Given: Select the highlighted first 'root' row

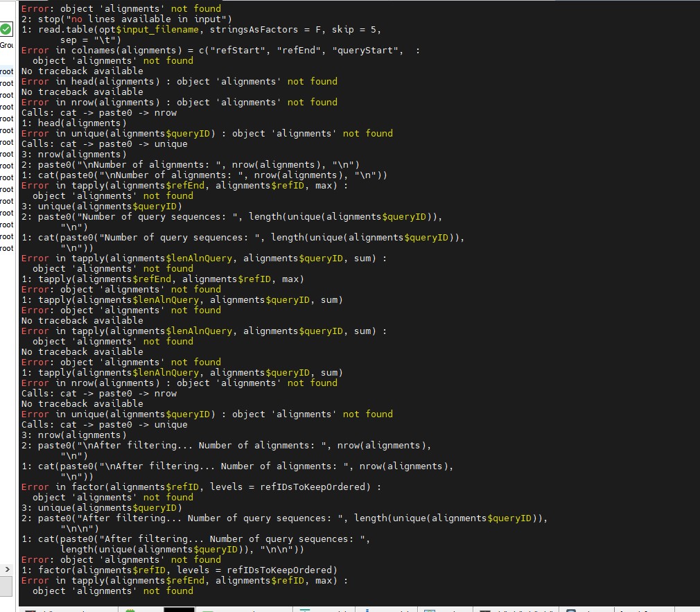Looking at the screenshot, I should [7, 71].
